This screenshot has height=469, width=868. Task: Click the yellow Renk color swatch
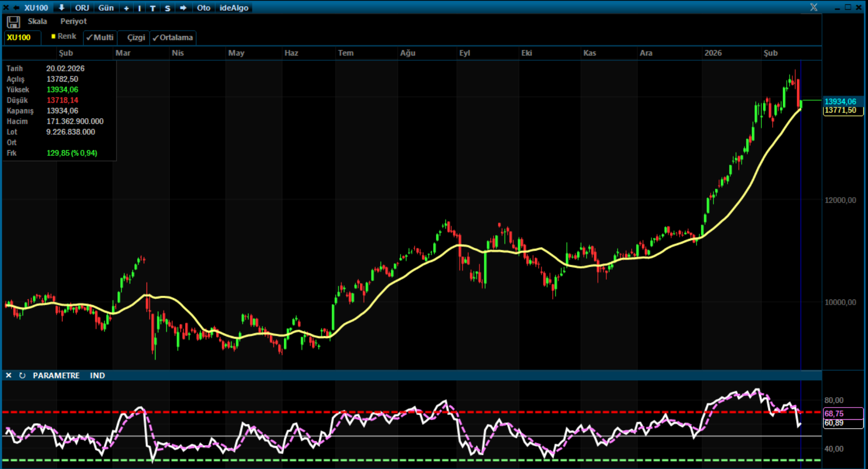(54, 37)
